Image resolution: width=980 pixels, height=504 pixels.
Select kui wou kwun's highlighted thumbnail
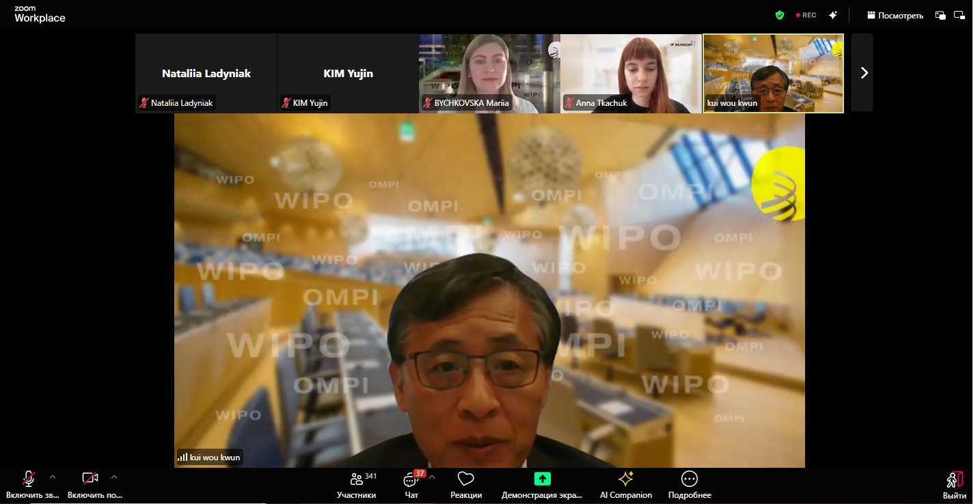coord(774,73)
